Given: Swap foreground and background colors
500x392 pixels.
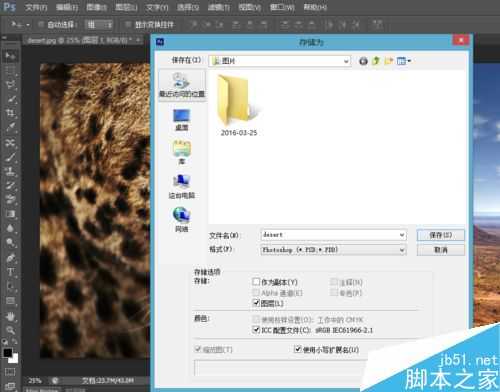Looking at the screenshot, I should tap(15, 341).
